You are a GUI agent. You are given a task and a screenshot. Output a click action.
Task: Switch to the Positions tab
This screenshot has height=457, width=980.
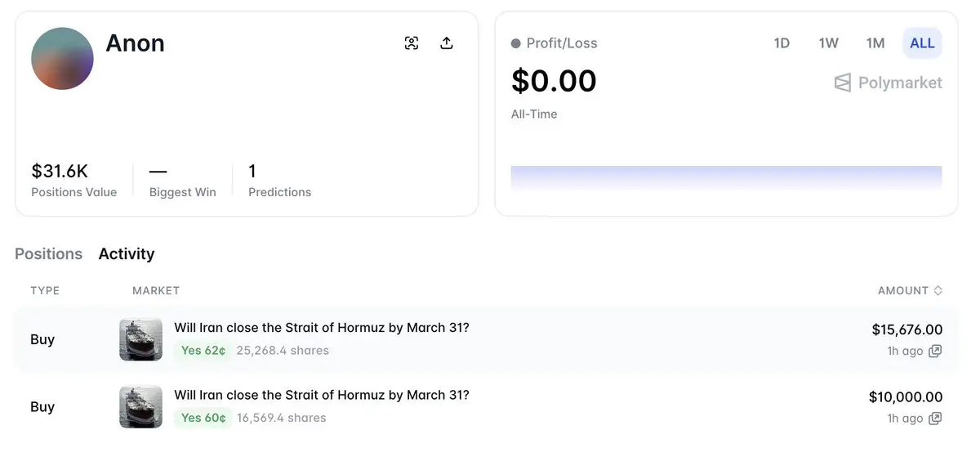[x=49, y=253]
